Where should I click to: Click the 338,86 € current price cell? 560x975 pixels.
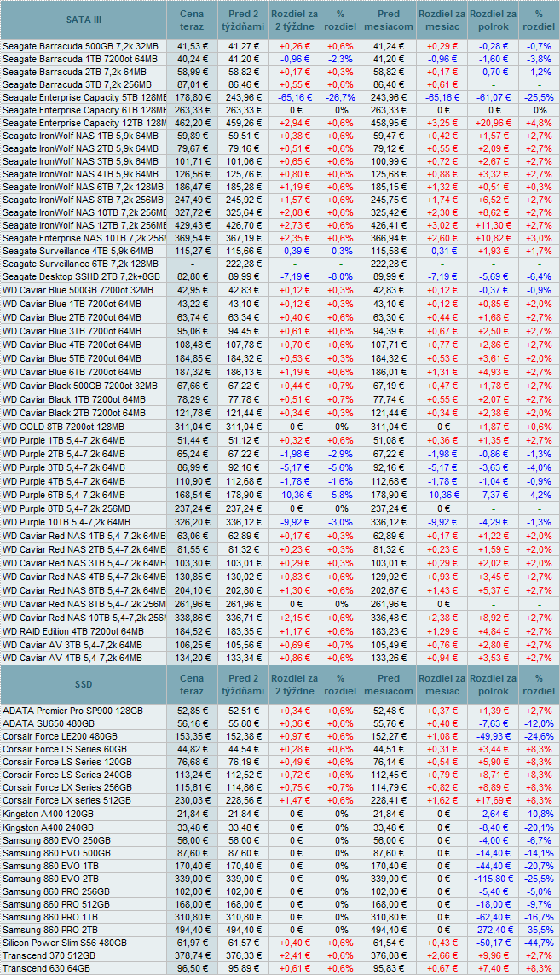coord(193,618)
